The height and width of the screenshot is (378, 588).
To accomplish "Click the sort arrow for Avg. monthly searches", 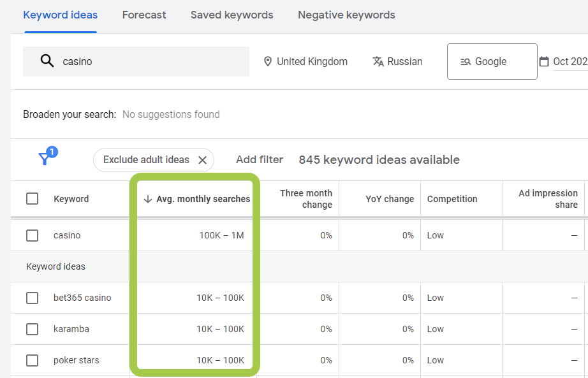I will click(x=148, y=199).
